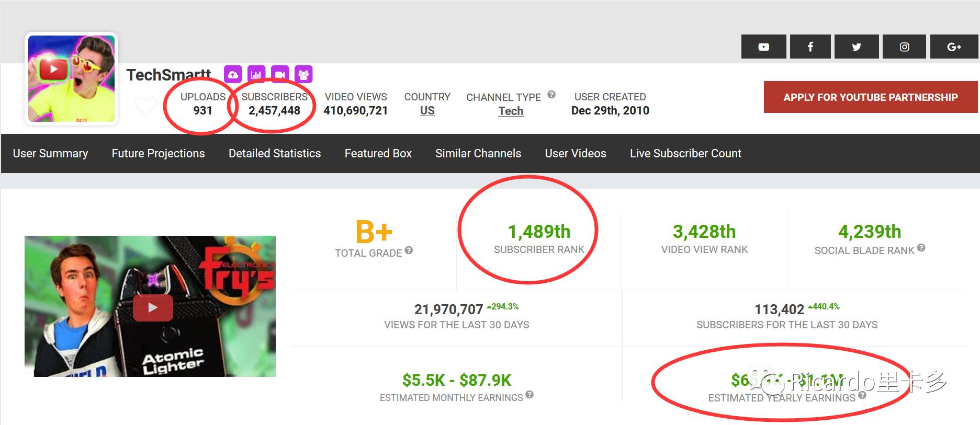
Task: Open the User Videos tab
Action: (x=576, y=153)
